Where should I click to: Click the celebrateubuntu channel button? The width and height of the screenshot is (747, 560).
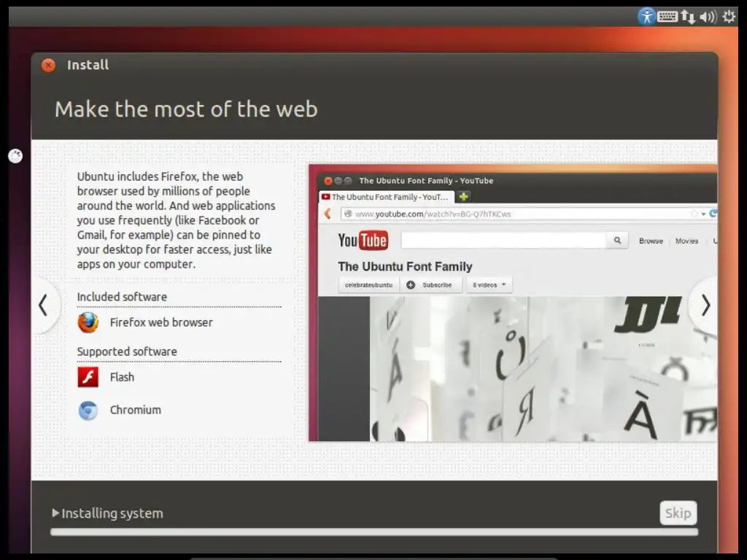[368, 285]
